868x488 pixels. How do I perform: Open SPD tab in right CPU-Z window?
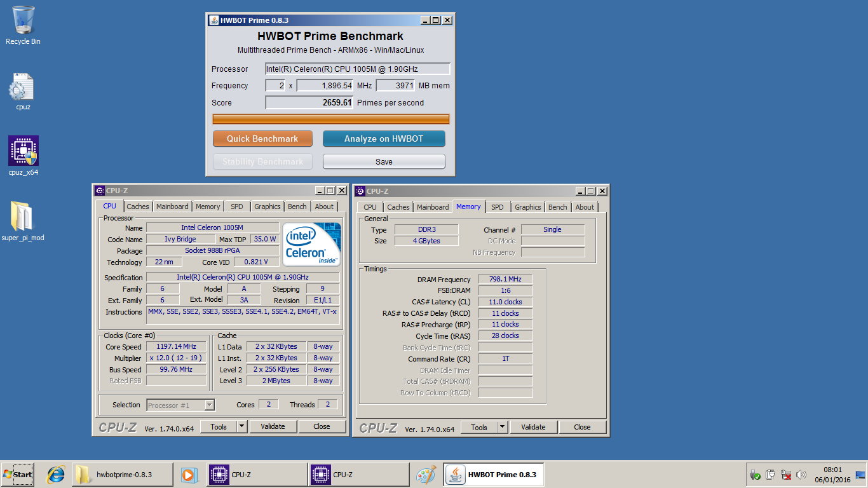[498, 207]
